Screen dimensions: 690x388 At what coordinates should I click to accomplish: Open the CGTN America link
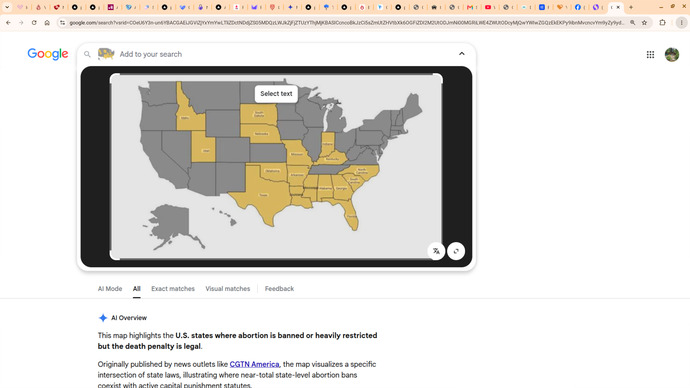tap(254, 364)
